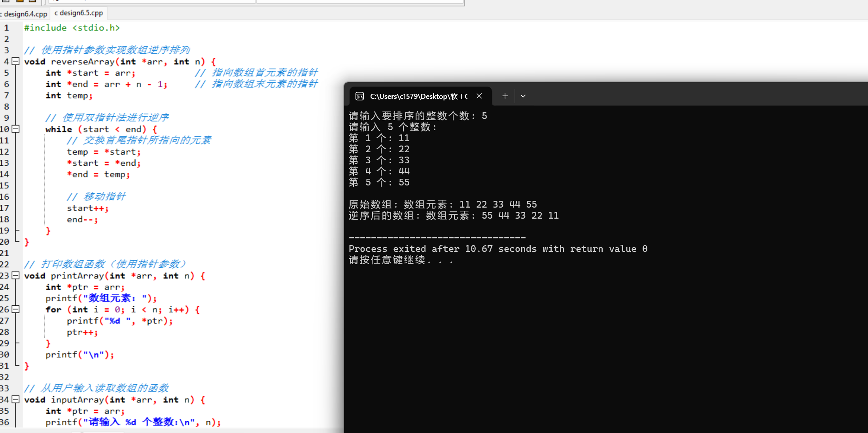Collapse the while loop fold marker
The image size is (868, 433).
[x=16, y=129]
